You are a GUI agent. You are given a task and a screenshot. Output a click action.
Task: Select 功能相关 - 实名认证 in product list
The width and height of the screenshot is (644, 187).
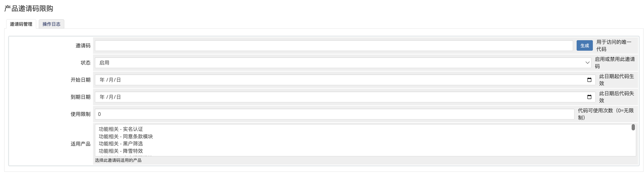click(121, 129)
